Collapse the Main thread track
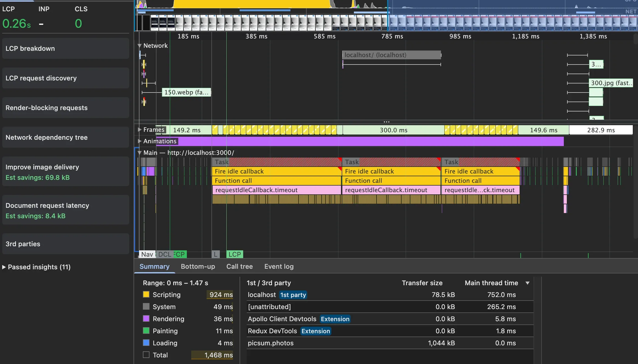638x364 pixels. (140, 153)
